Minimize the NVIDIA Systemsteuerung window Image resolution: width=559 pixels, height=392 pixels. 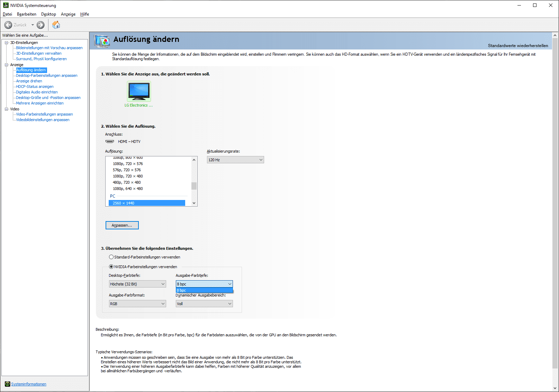(x=519, y=5)
